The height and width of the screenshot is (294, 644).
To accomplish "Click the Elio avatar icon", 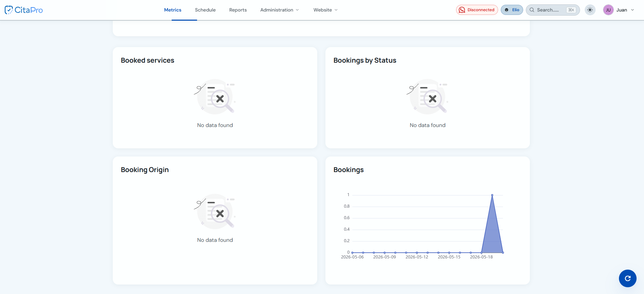I will 507,10.
